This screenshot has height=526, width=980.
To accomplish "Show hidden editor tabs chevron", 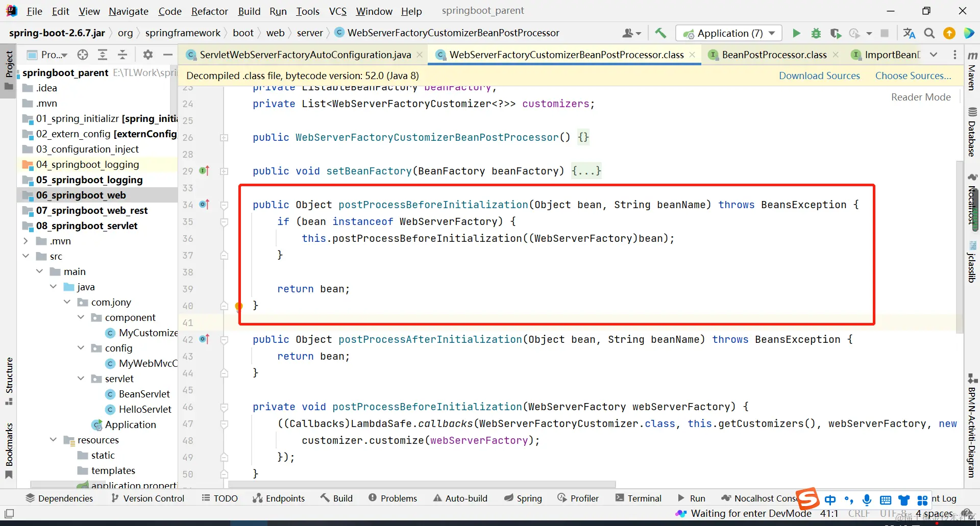I will coord(934,55).
